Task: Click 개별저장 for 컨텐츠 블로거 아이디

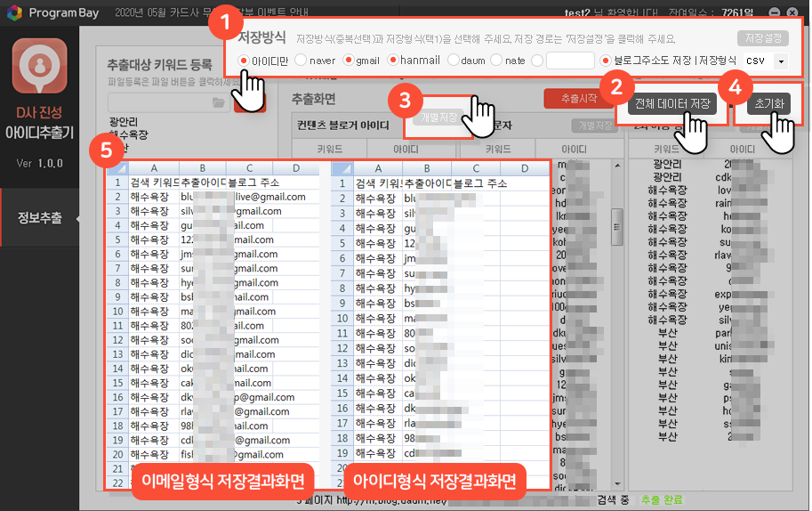Action: tap(438, 118)
